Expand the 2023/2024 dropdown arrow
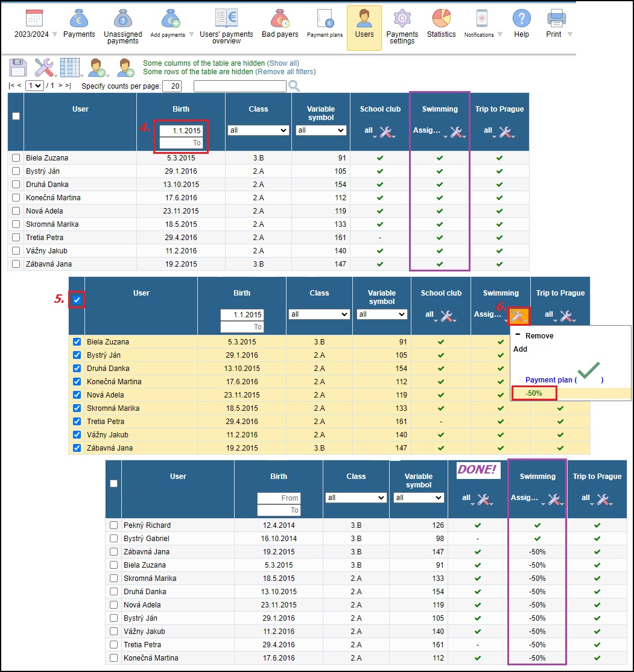 point(55,34)
